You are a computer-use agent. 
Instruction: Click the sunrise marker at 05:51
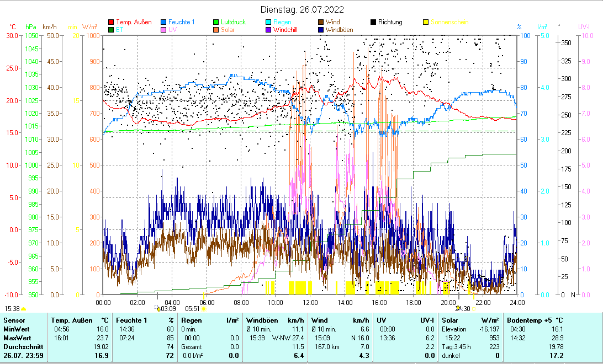[203, 309]
